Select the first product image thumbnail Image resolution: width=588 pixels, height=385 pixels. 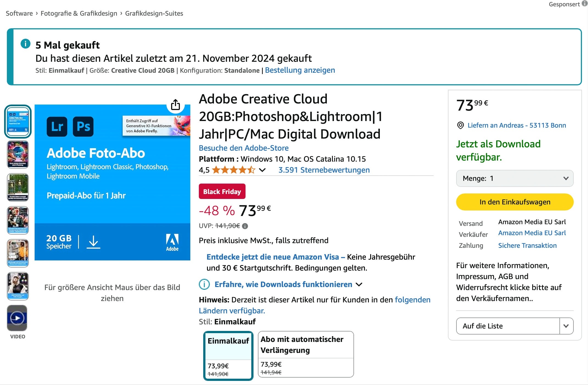(18, 121)
